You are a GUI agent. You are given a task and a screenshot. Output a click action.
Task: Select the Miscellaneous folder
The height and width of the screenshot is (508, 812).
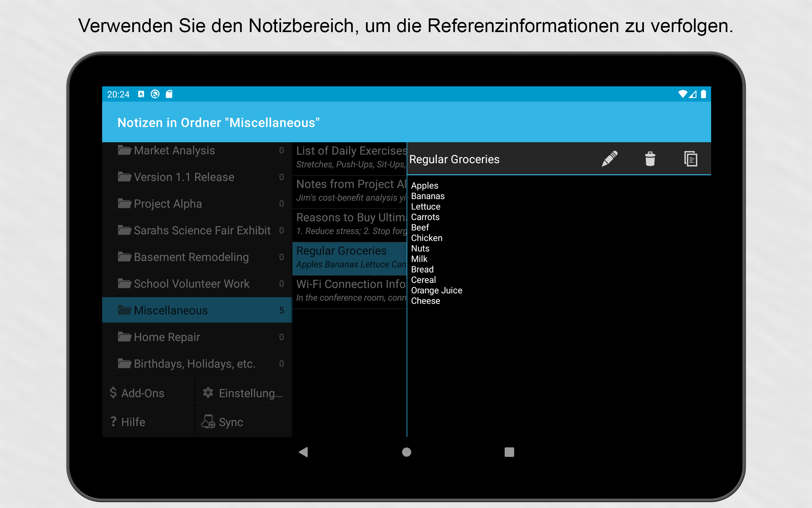[197, 310]
